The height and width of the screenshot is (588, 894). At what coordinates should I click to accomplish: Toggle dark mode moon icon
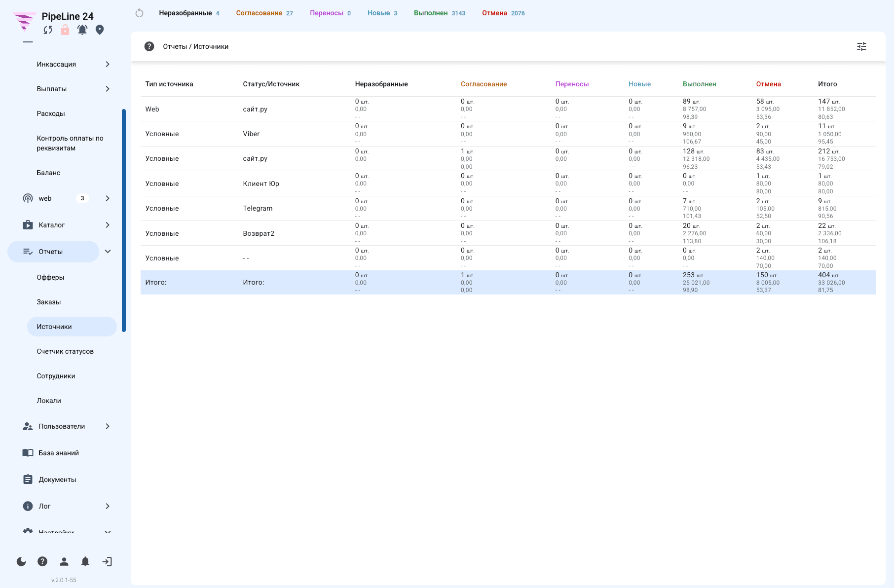pos(21,561)
